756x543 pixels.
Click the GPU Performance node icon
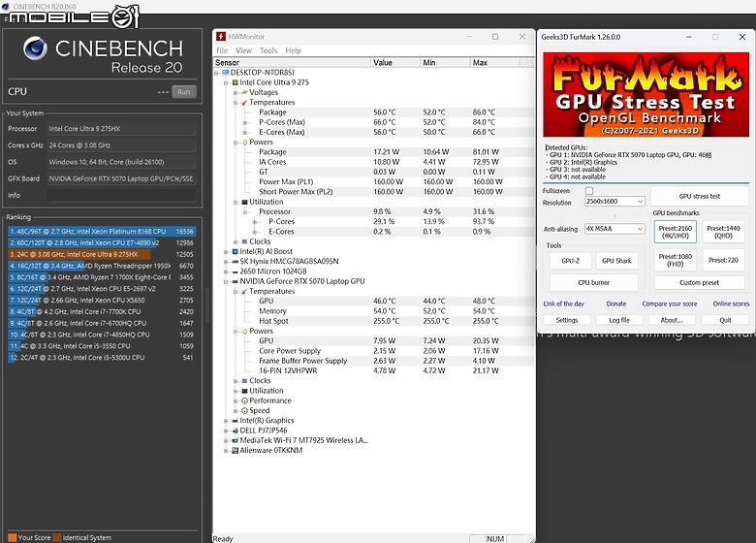tap(244, 400)
